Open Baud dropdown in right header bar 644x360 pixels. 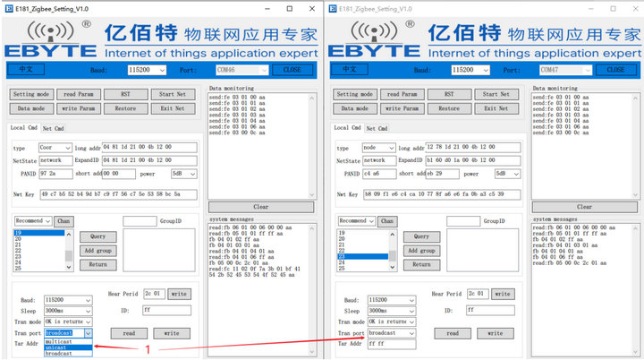(x=470, y=70)
